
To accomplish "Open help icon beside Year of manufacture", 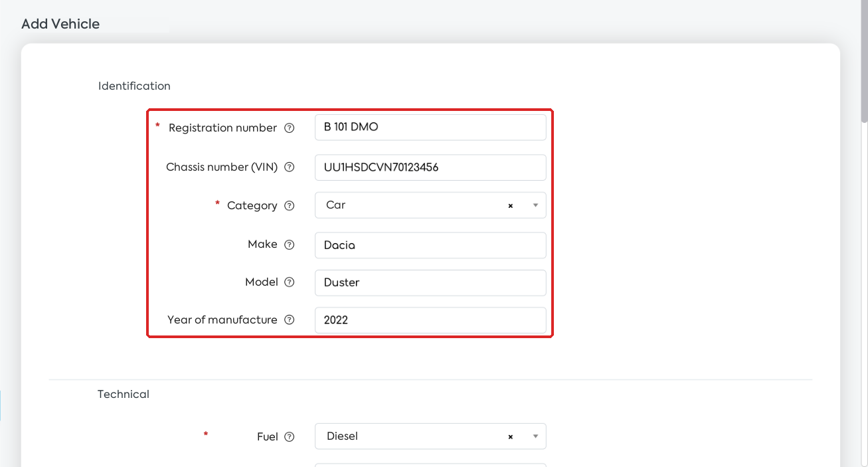I will point(290,320).
